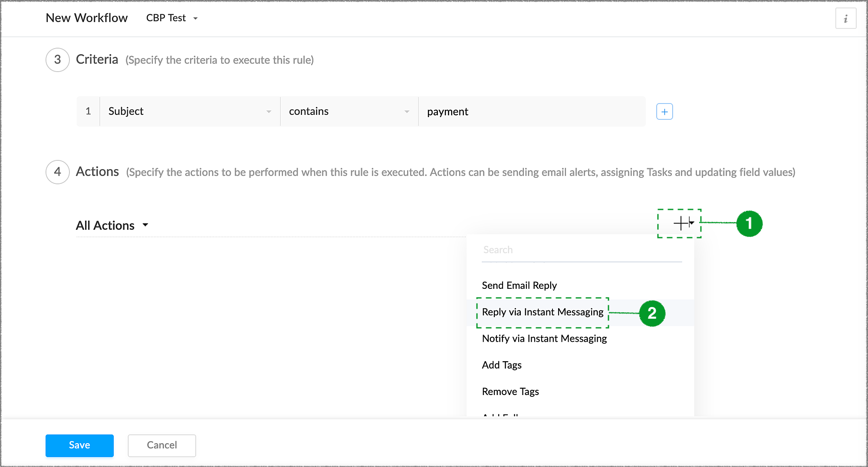The width and height of the screenshot is (868, 467).
Task: Open the CBP Test department dropdown
Action: pyautogui.click(x=172, y=18)
